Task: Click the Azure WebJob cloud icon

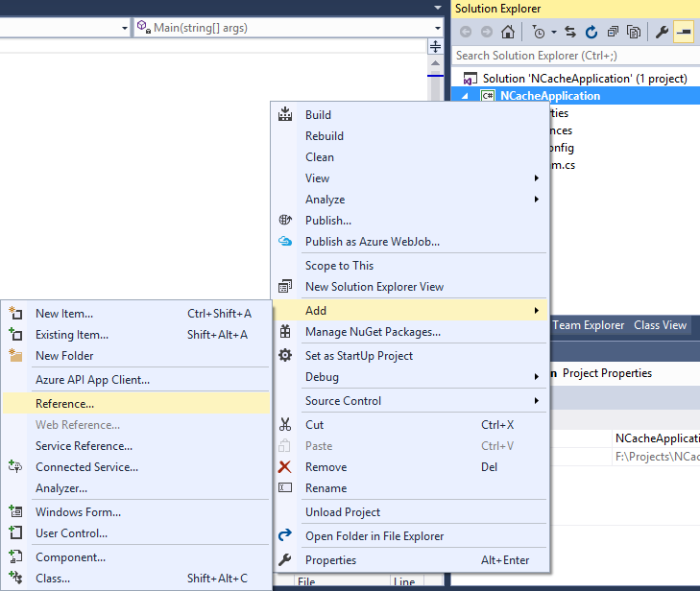Action: [x=285, y=242]
